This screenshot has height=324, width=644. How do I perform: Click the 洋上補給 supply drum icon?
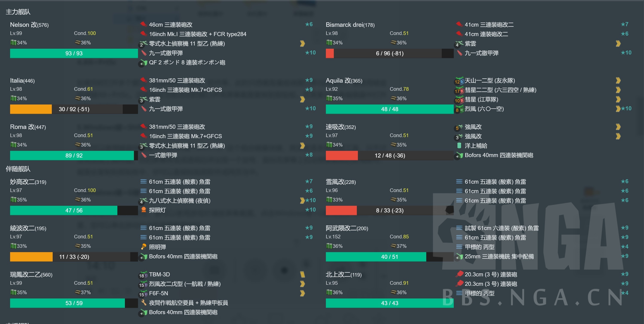[x=459, y=145]
